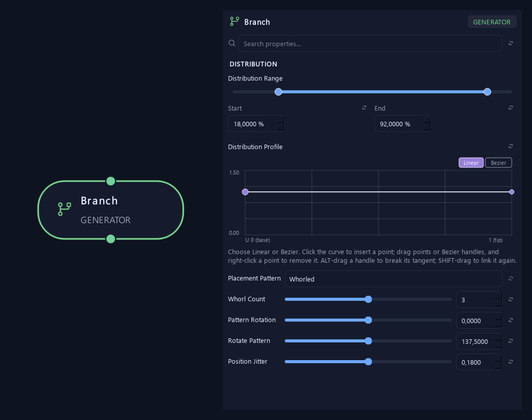
Task: Click Distribution Range start handle
Action: tap(278, 92)
